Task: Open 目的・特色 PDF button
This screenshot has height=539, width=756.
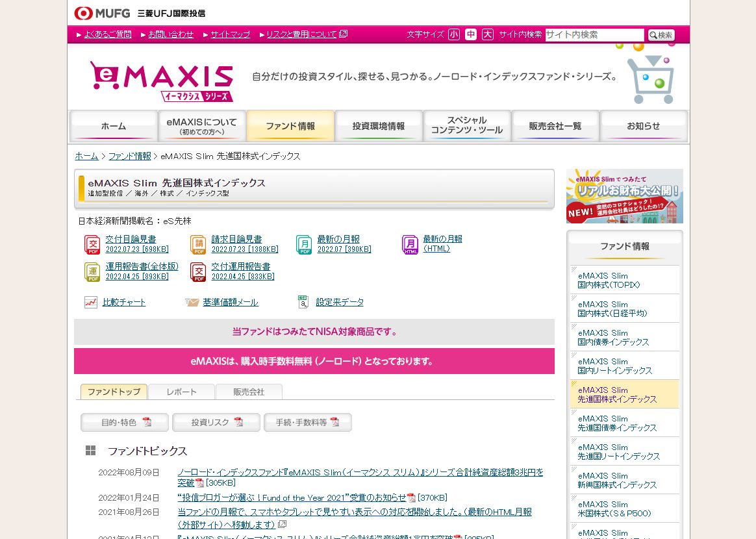Action: pyautogui.click(x=125, y=422)
